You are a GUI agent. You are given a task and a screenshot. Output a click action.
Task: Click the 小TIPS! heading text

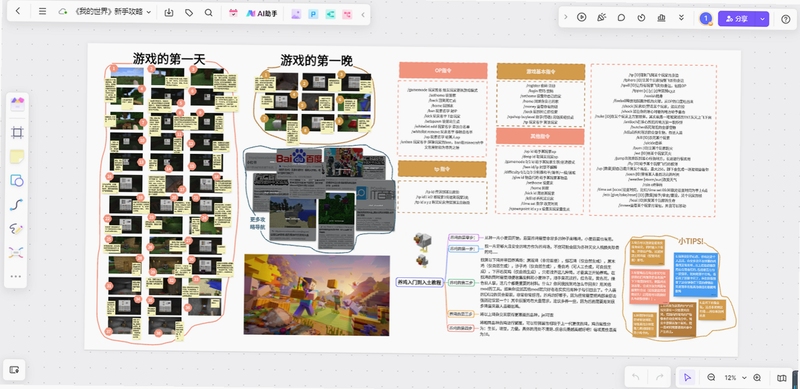tap(691, 241)
